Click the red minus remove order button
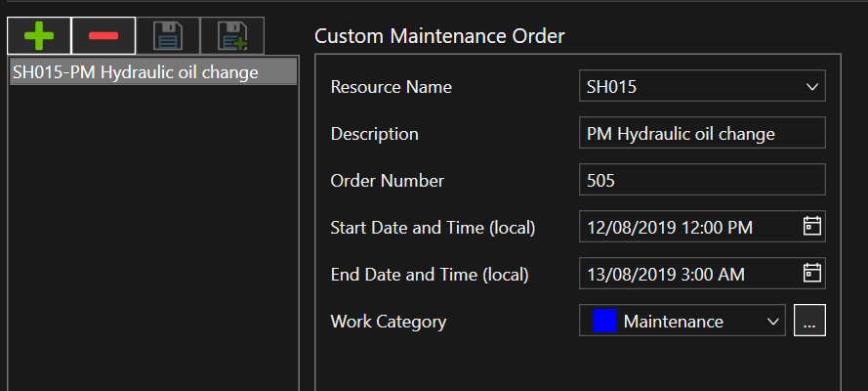 [103, 36]
